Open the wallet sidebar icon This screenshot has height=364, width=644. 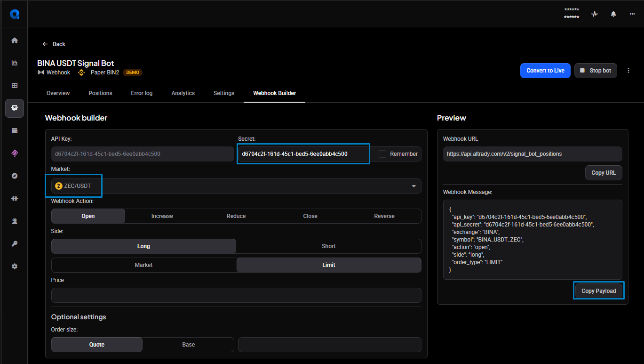coord(15,131)
